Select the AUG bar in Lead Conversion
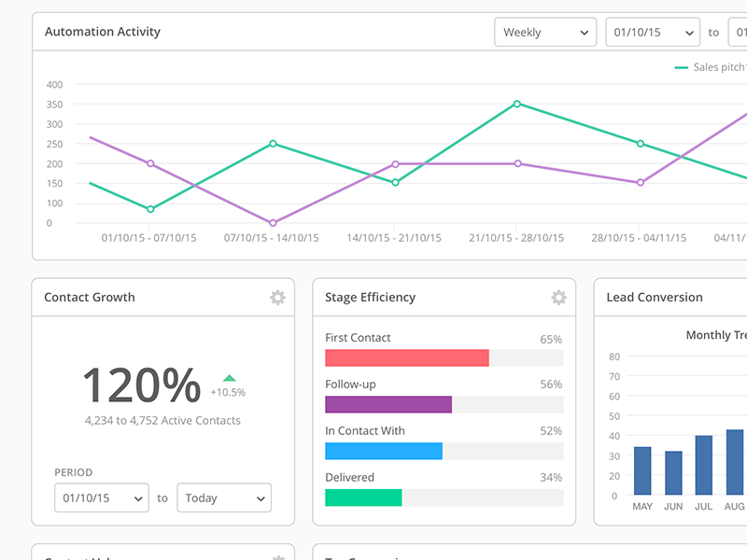 735,462
